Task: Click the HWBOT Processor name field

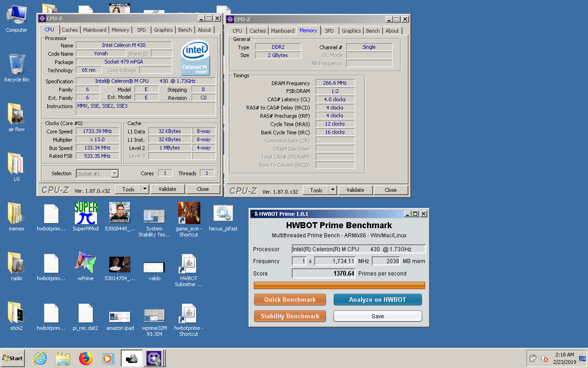Action: [359, 249]
